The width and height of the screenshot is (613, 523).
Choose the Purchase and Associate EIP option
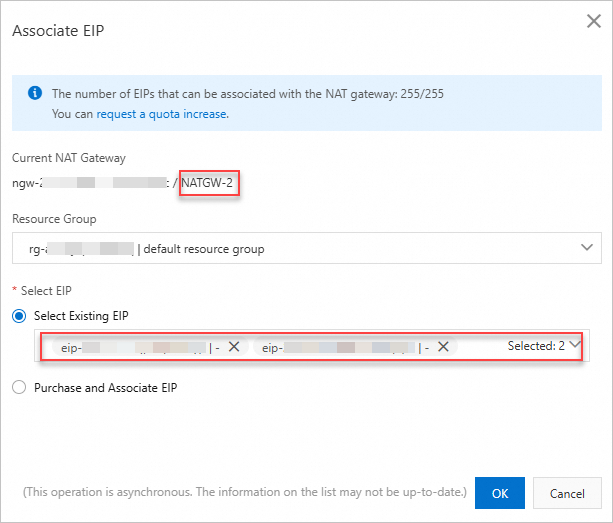tap(19, 387)
